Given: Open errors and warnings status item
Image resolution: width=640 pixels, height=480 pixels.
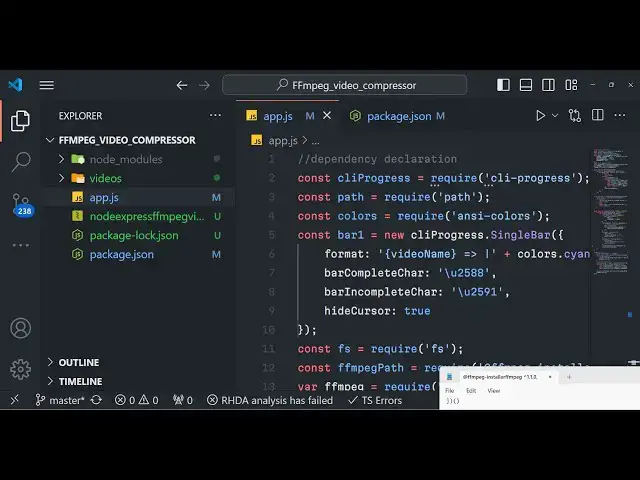Looking at the screenshot, I should tap(136, 400).
